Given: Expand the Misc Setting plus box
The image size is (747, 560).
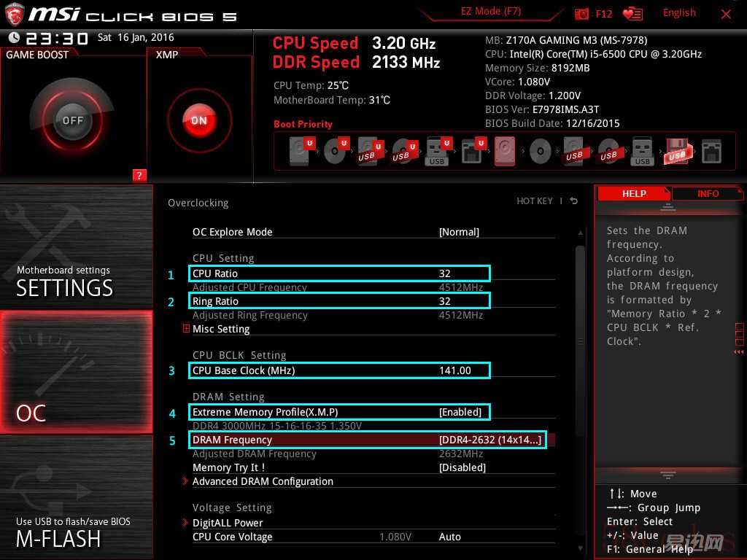Looking at the screenshot, I should pyautogui.click(x=186, y=329).
